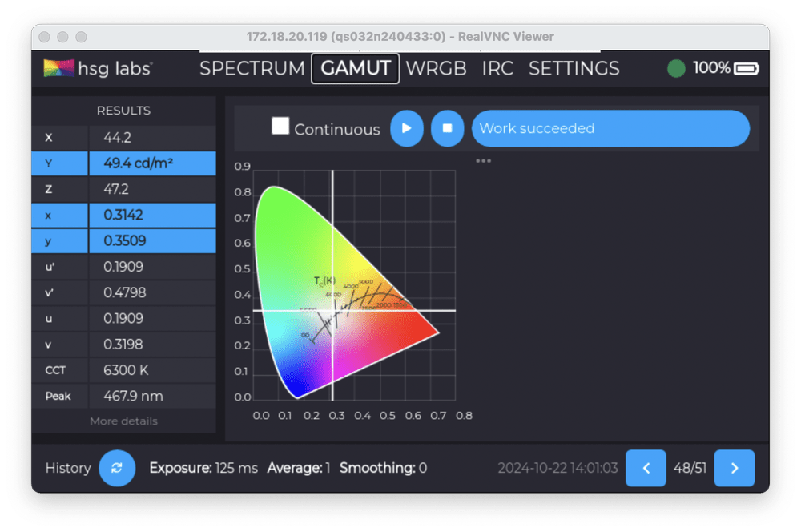
Task: Click the Exposure 125 ms value
Action: (203, 468)
